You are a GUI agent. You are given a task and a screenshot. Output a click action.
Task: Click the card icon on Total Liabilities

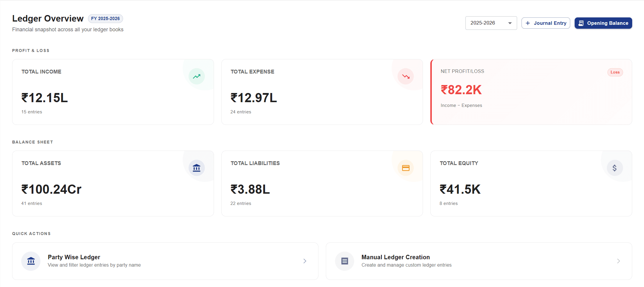click(x=406, y=168)
